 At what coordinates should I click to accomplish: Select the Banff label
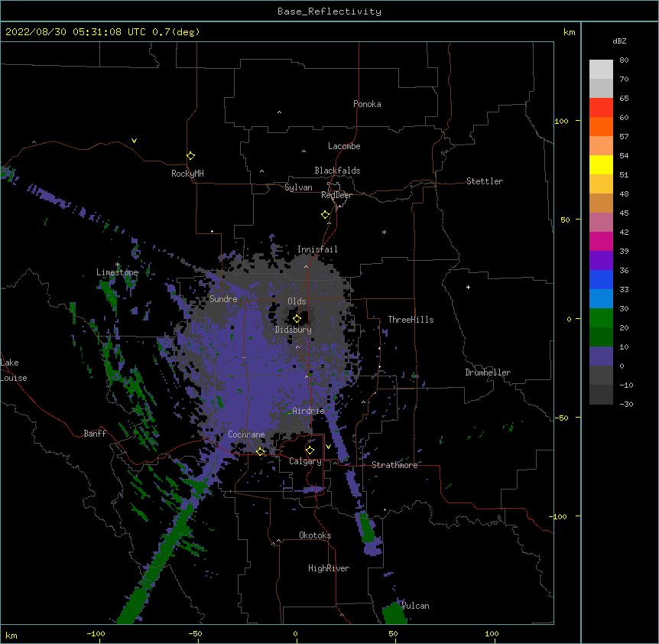95,434
